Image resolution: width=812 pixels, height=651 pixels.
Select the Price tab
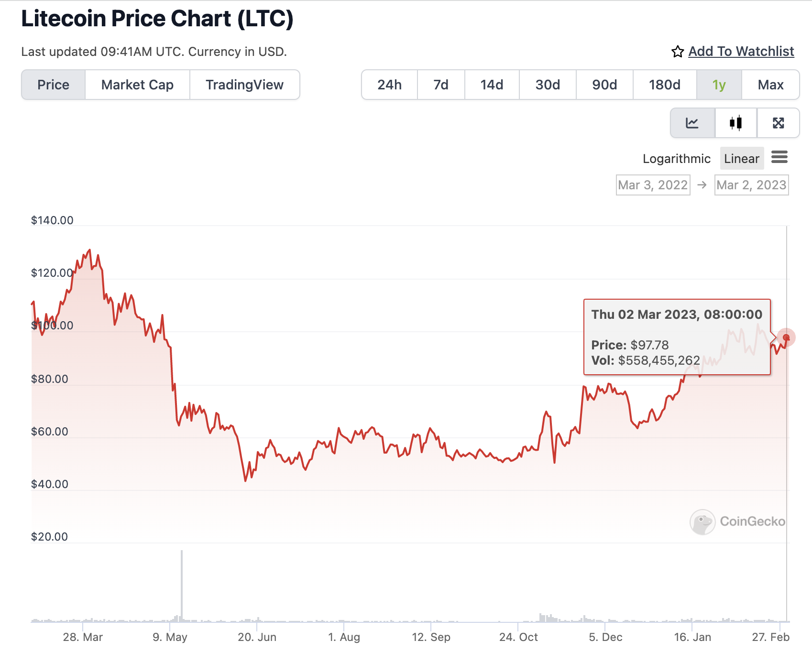click(x=53, y=85)
